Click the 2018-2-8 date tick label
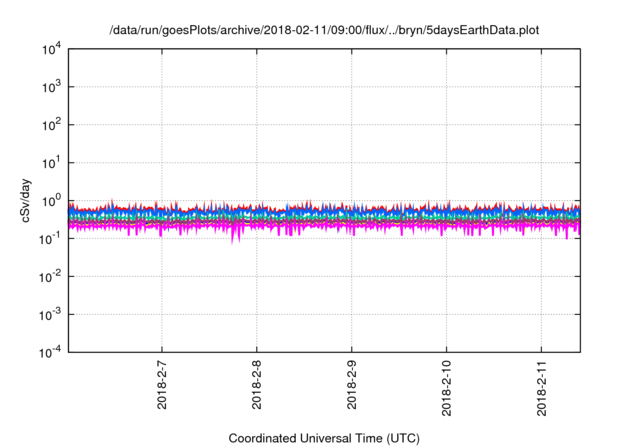This screenshot has height=448, width=640. coord(257,384)
